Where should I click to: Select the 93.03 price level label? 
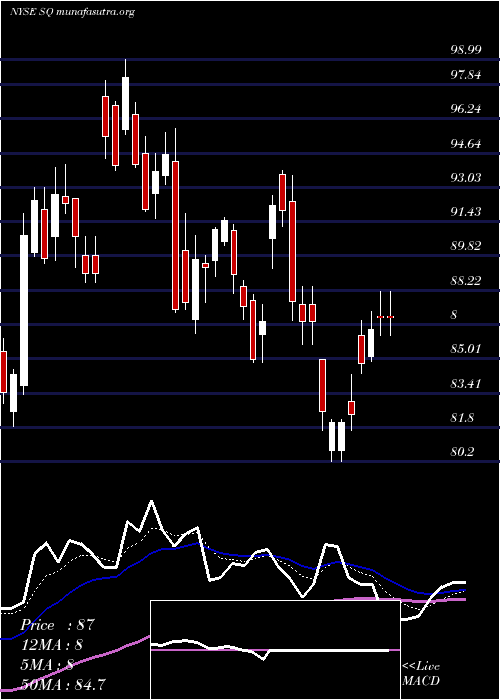[466, 178]
